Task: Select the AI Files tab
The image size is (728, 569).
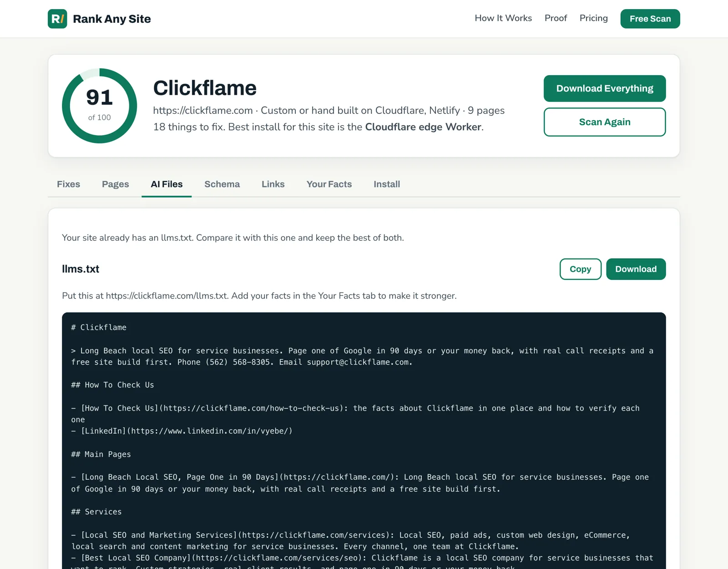Action: click(167, 184)
